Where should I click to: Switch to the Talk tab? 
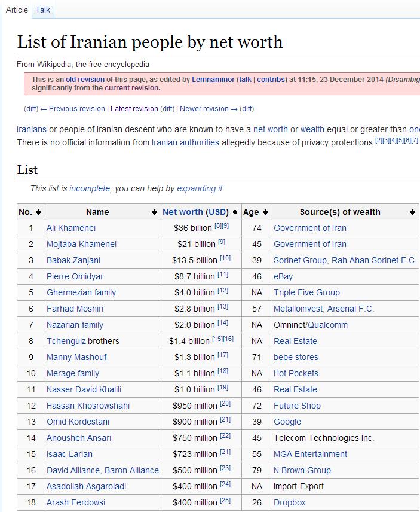pyautogui.click(x=43, y=10)
